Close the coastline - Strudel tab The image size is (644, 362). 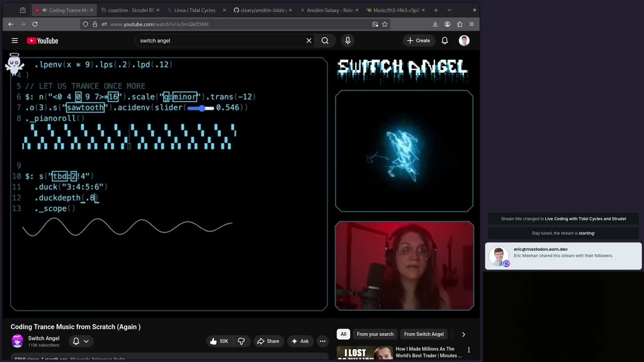(157, 10)
